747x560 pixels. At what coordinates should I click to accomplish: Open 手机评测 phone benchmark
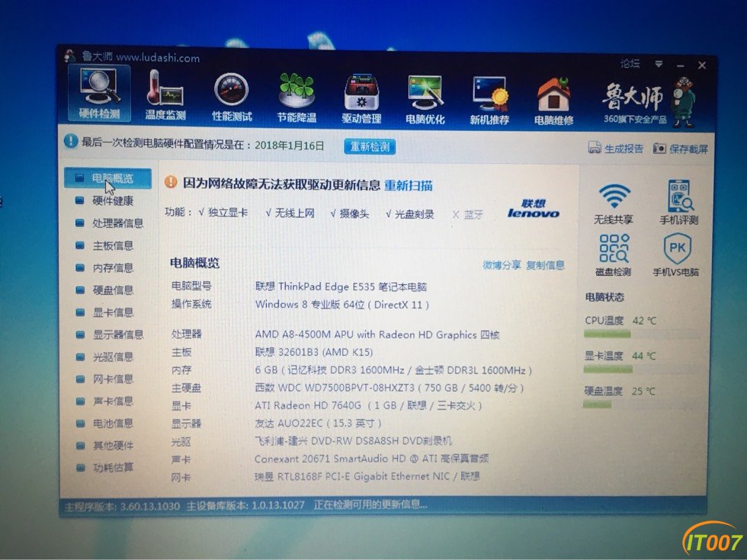coord(679,203)
